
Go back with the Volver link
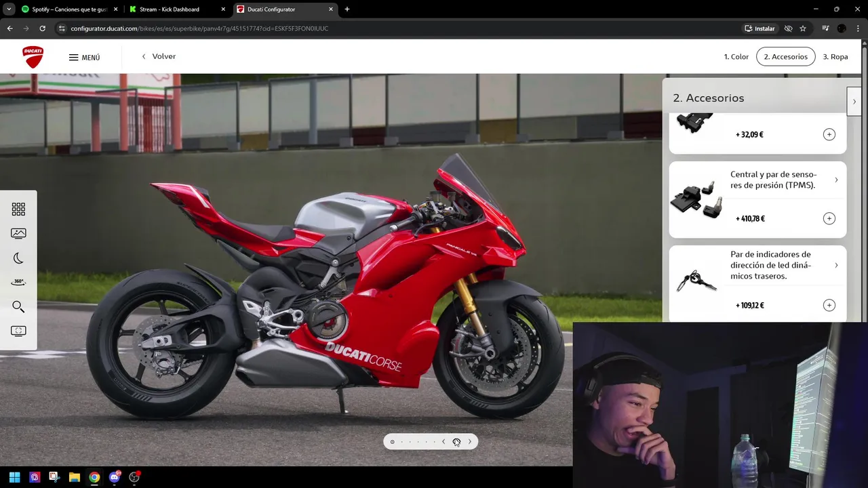tap(158, 56)
